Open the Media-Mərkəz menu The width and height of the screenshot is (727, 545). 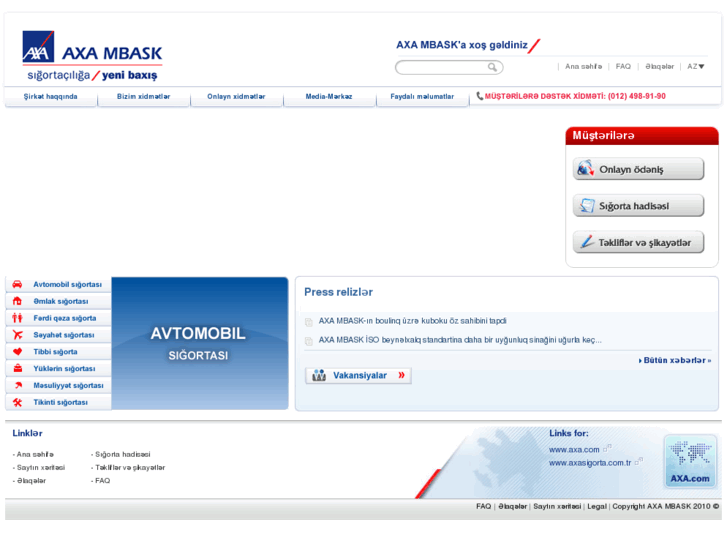pos(329,96)
